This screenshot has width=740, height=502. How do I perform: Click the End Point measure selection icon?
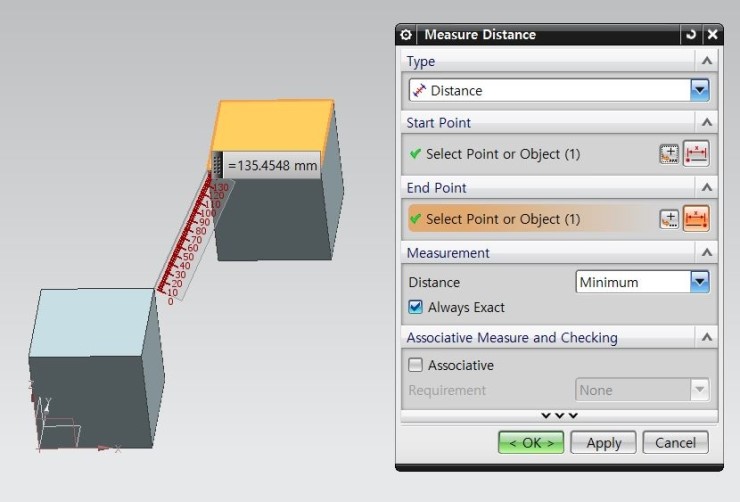(696, 219)
